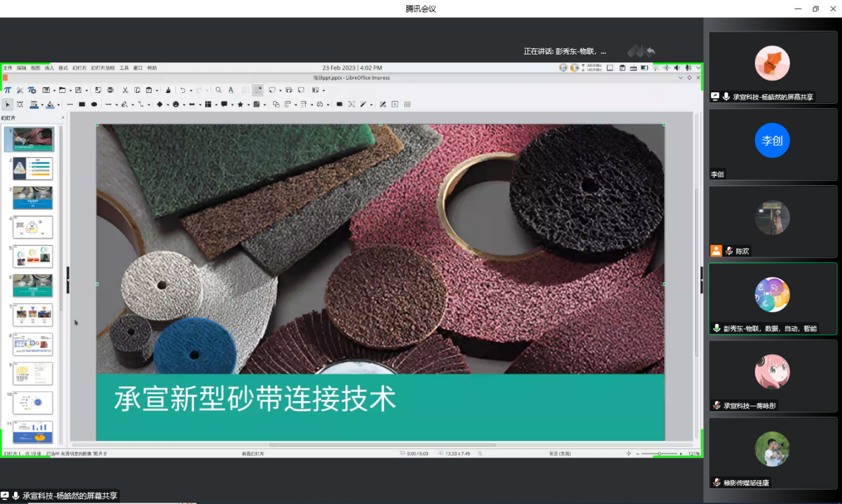Select the Rectangle shape tool
The width and height of the screenshot is (842, 504).
click(82, 104)
